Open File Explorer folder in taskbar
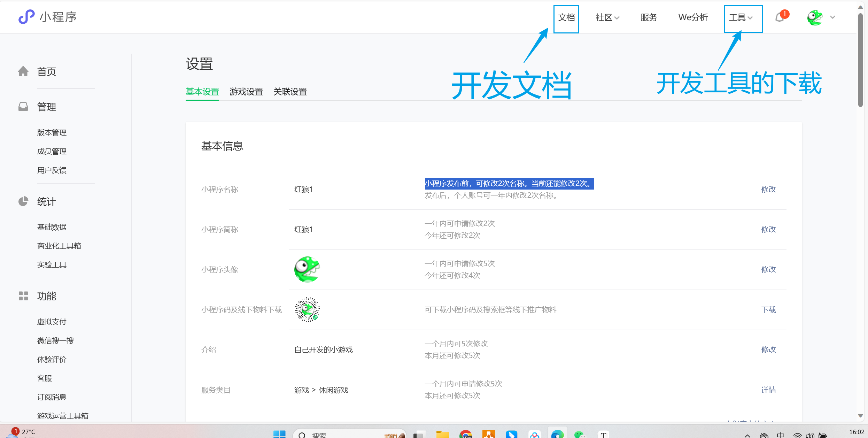 pyautogui.click(x=442, y=434)
